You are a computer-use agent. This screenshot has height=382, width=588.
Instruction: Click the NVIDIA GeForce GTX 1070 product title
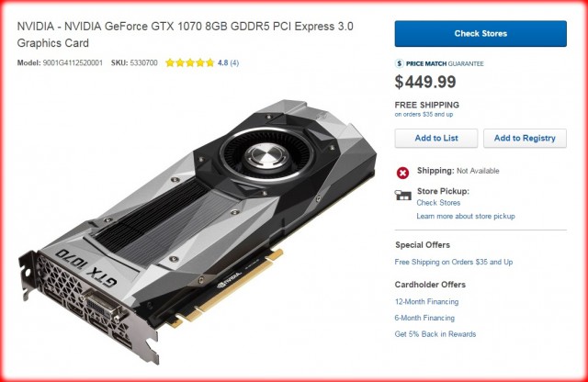(186, 35)
